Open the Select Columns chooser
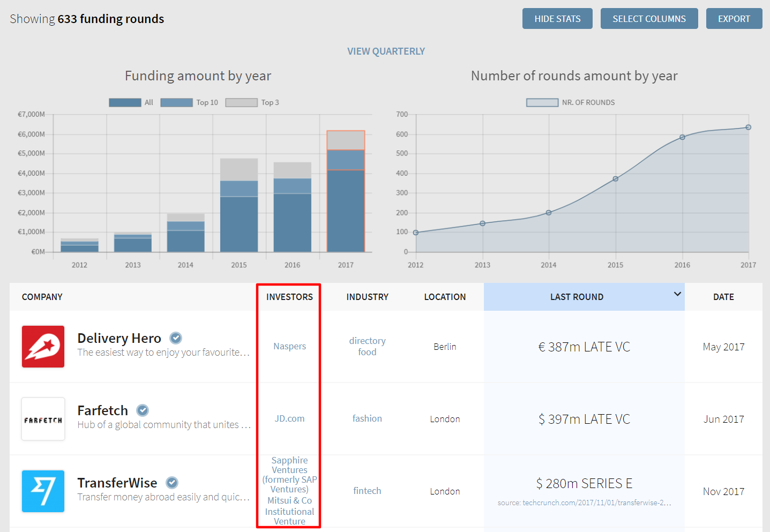 (649, 19)
